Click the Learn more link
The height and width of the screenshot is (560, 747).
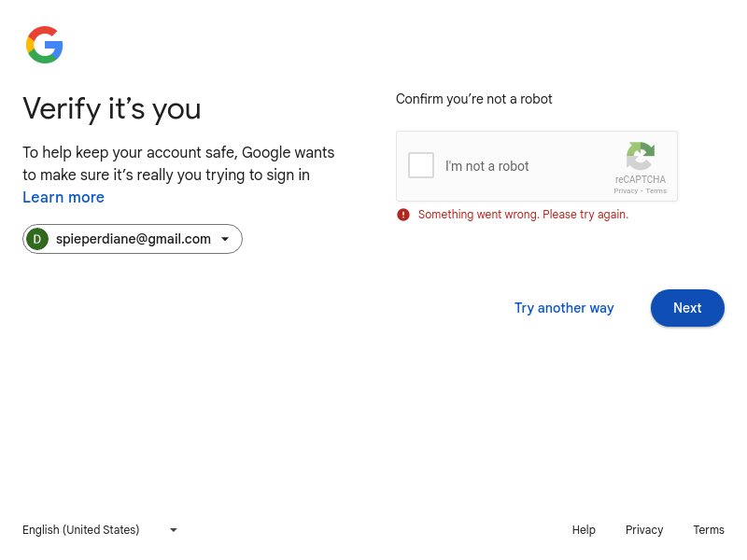[63, 197]
